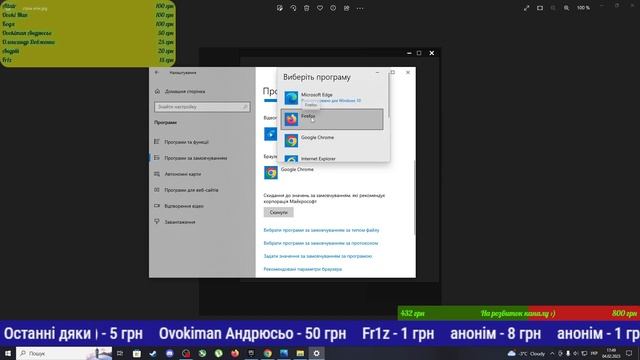This screenshot has width=640, height=360.
Task: Click the Edit image icon in Photos toolbar
Action: [x=280, y=8]
